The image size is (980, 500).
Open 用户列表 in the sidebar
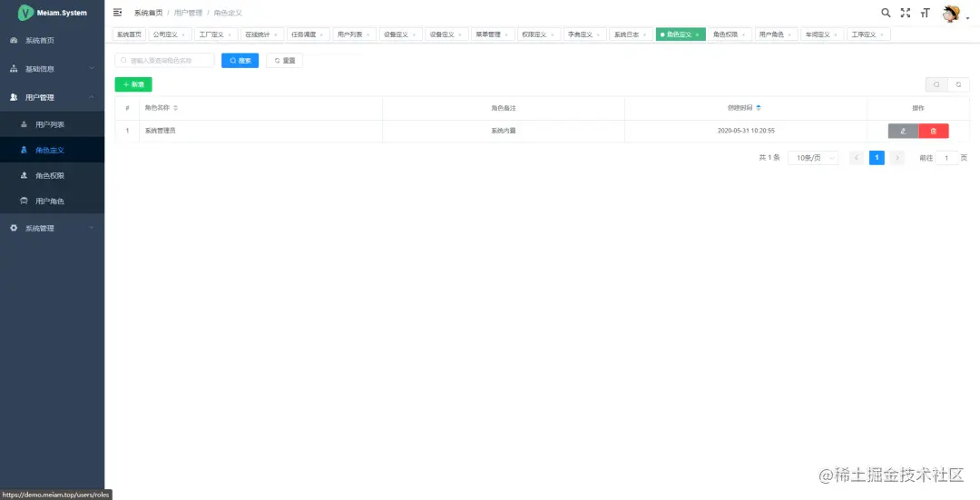[53, 124]
